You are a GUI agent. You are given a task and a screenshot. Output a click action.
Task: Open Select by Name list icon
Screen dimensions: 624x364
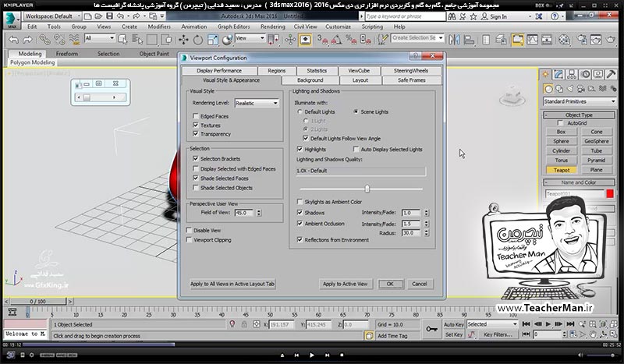(137, 40)
